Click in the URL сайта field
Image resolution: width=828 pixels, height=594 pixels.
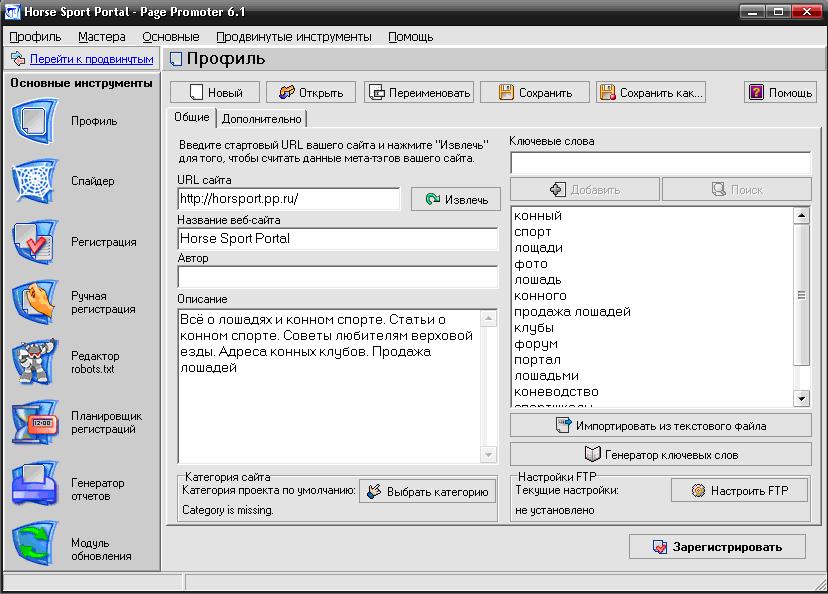[x=288, y=199]
